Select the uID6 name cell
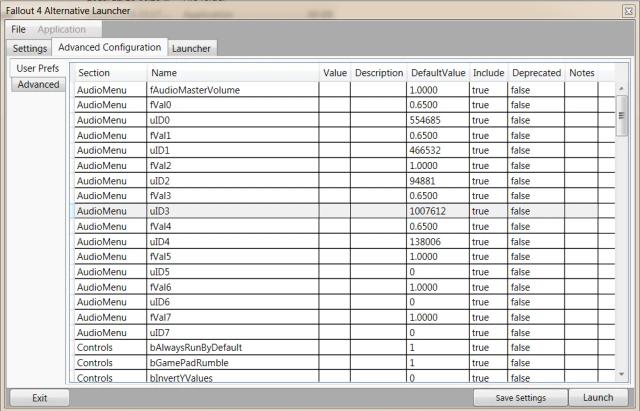The width and height of the screenshot is (640, 411). (233, 302)
